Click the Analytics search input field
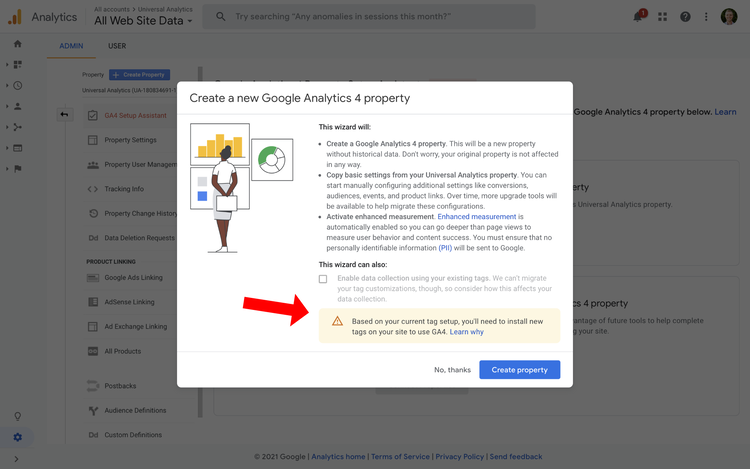The image size is (750, 469). point(369,17)
